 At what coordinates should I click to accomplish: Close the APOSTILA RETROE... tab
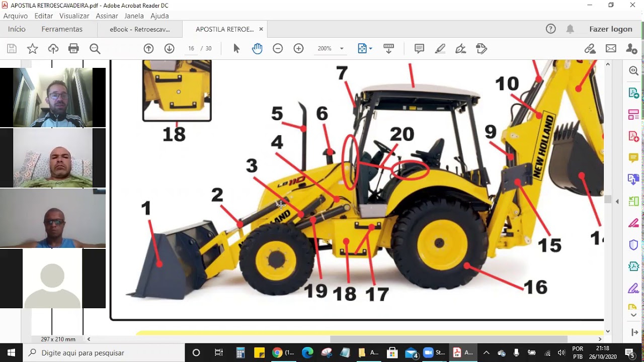[x=261, y=29]
